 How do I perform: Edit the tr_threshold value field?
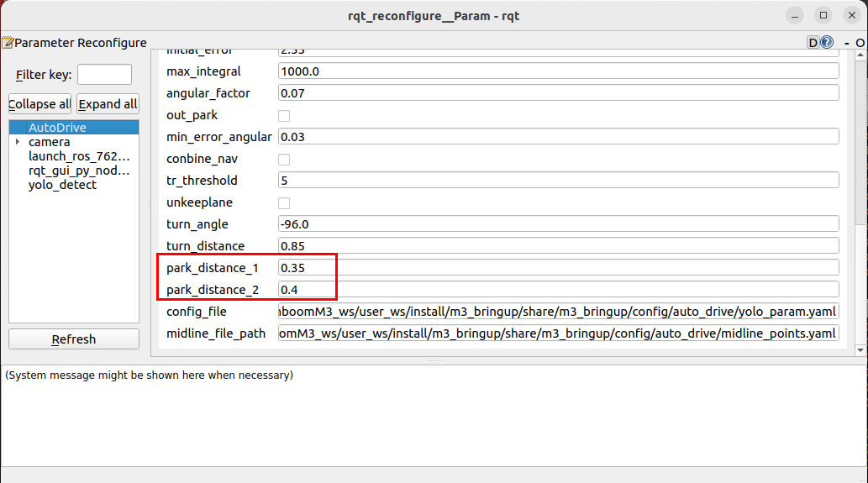(x=559, y=181)
